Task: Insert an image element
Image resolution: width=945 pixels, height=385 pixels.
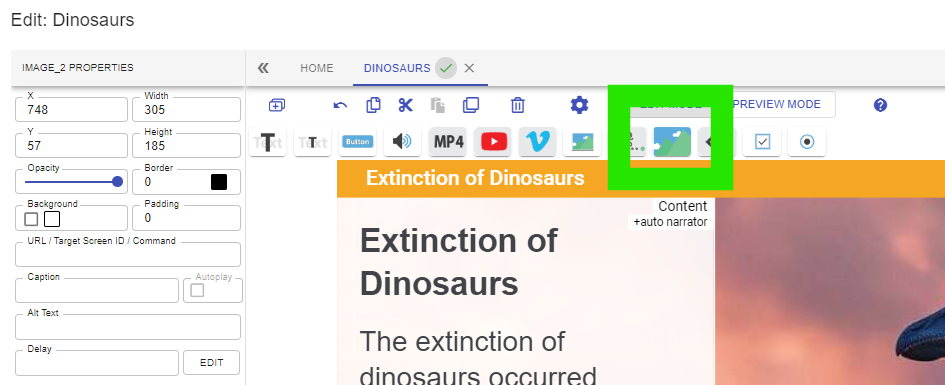Action: (x=582, y=142)
